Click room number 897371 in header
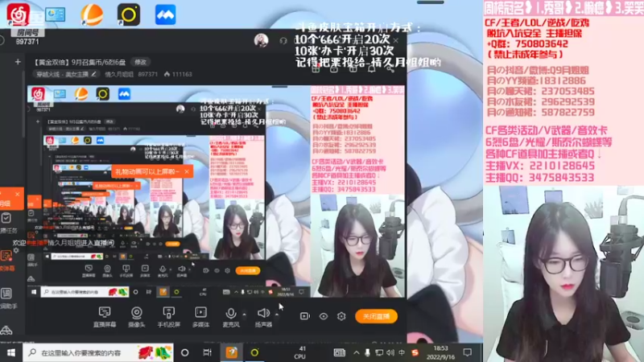 (x=148, y=74)
